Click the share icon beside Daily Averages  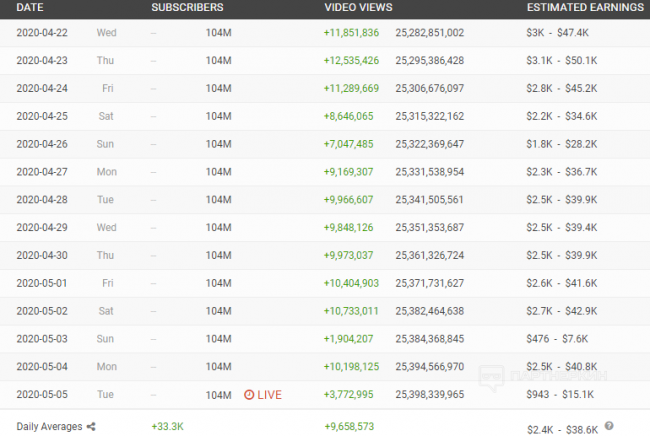(91, 426)
